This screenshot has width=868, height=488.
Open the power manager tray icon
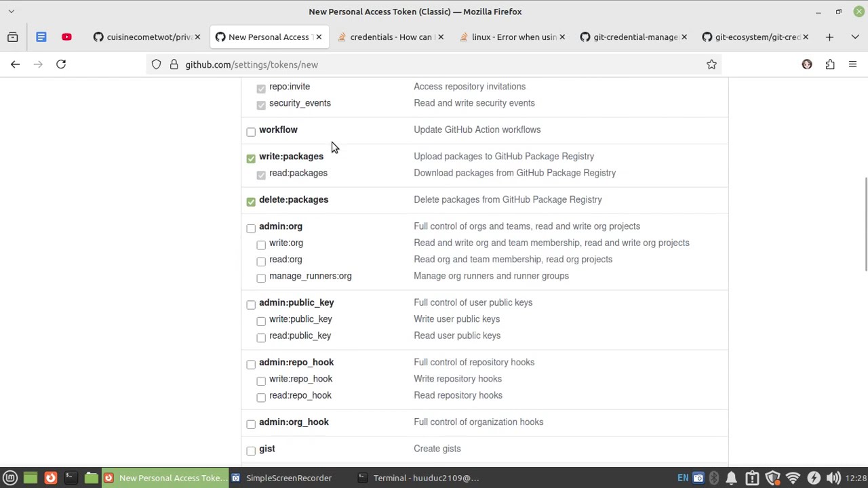pyautogui.click(x=814, y=478)
